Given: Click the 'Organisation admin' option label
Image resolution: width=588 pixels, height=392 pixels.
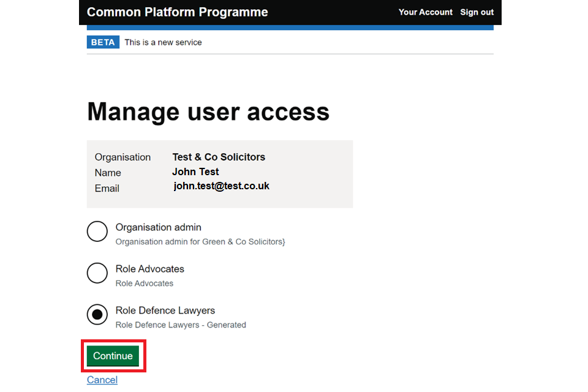Looking at the screenshot, I should (158, 227).
